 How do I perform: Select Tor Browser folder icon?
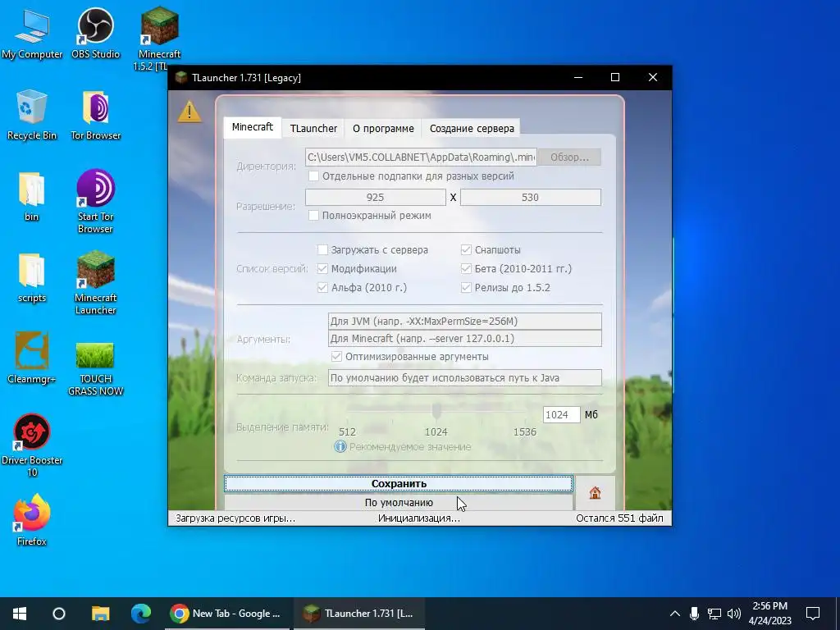(95, 116)
